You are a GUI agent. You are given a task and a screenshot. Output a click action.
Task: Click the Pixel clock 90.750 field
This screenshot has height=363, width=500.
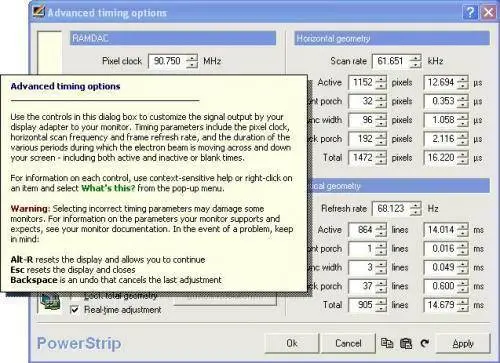(167, 61)
